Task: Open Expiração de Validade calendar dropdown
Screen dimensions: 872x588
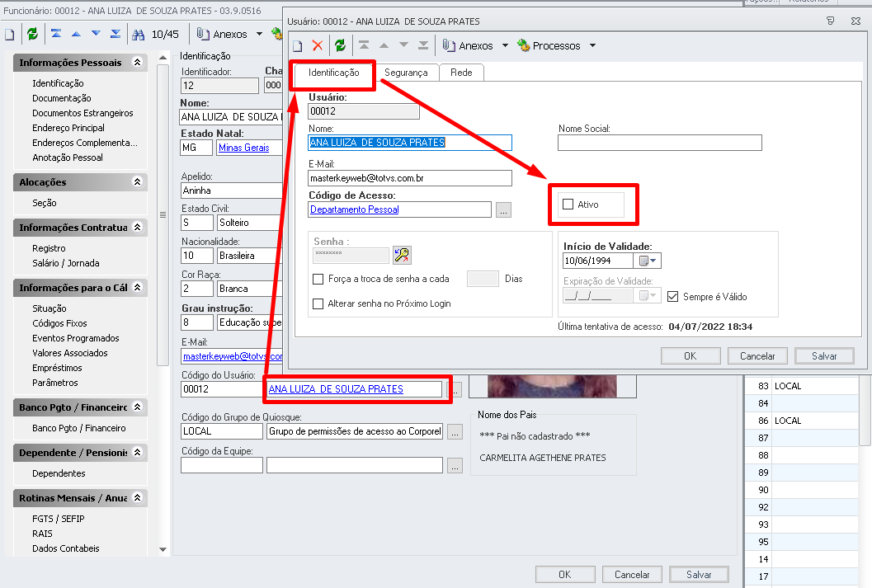Action: pyautogui.click(x=648, y=295)
